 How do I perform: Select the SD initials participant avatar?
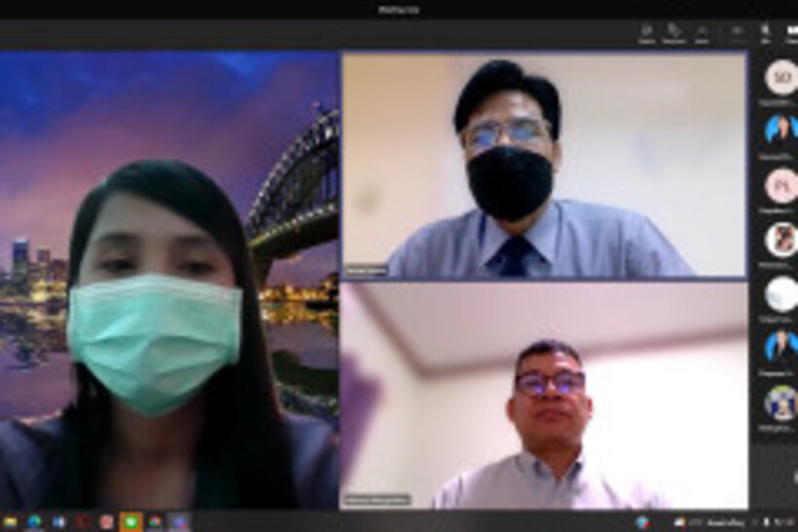(x=781, y=77)
